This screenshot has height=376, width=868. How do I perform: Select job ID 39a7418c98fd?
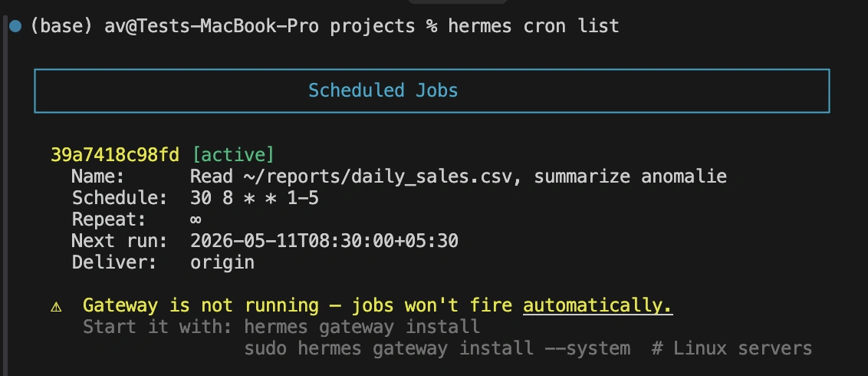[115, 155]
